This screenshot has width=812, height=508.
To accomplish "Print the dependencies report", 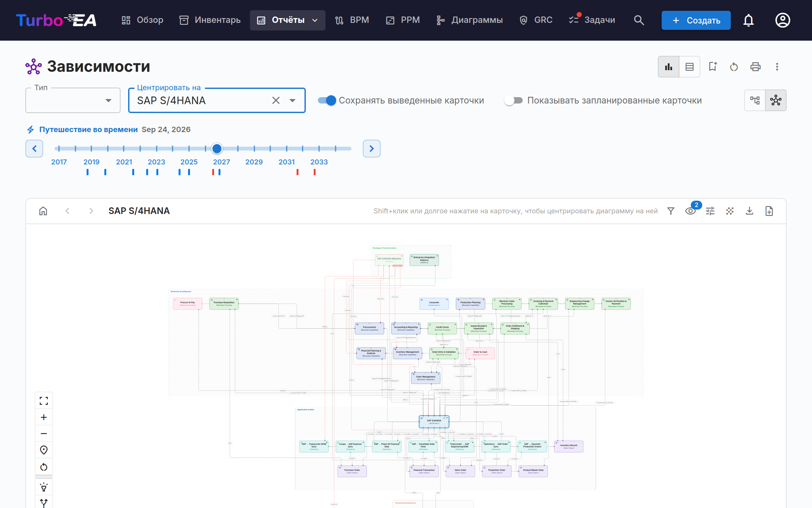I will (755, 67).
